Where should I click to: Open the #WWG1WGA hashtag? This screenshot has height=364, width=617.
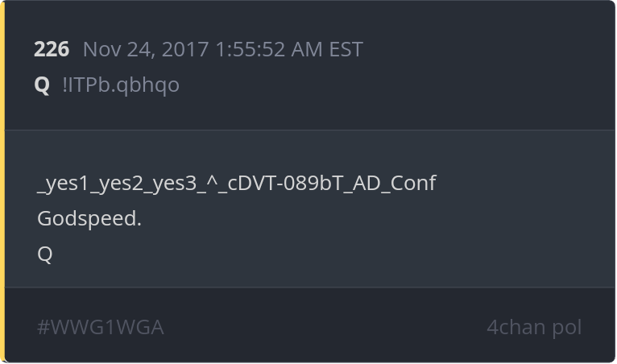(x=101, y=328)
